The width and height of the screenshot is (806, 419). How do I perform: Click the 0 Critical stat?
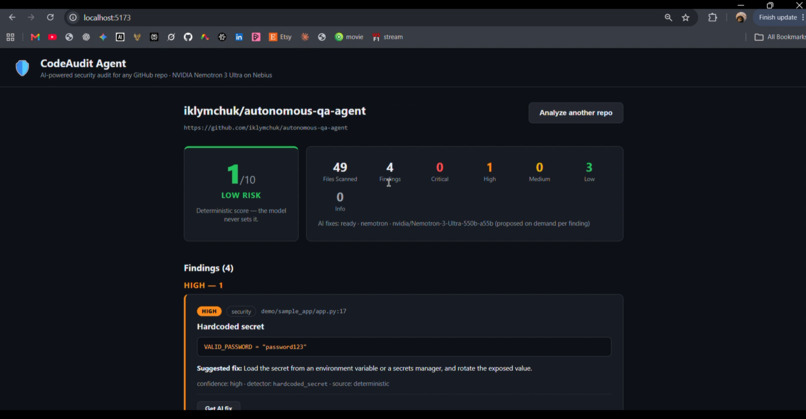(x=439, y=172)
